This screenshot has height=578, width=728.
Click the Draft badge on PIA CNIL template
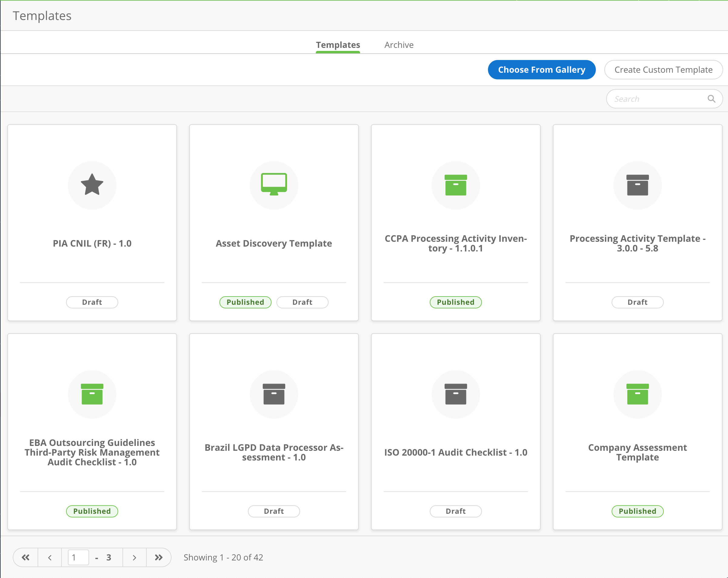pyautogui.click(x=92, y=302)
